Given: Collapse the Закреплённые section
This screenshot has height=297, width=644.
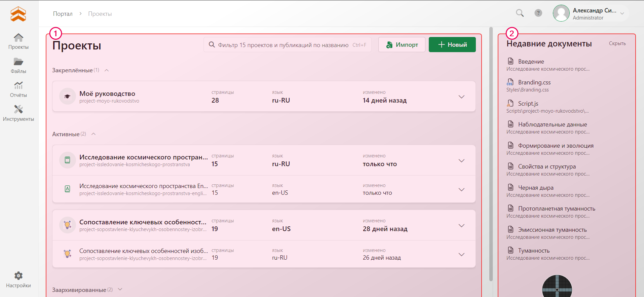Looking at the screenshot, I should point(107,70).
